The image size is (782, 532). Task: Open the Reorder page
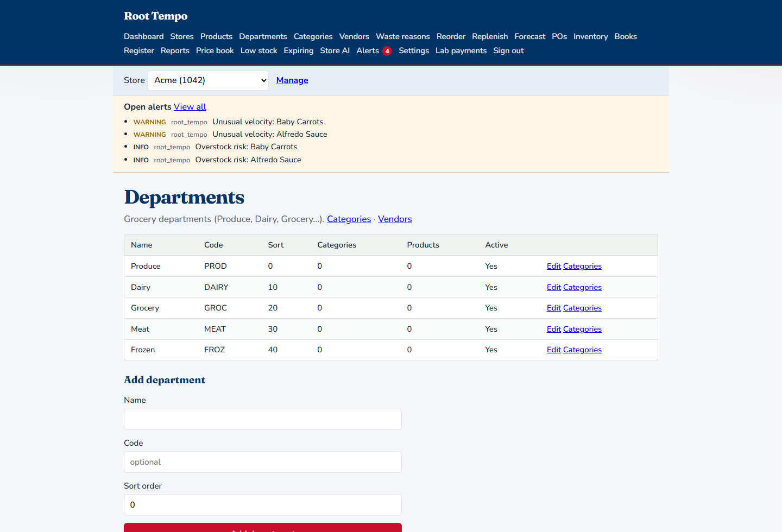click(x=451, y=36)
